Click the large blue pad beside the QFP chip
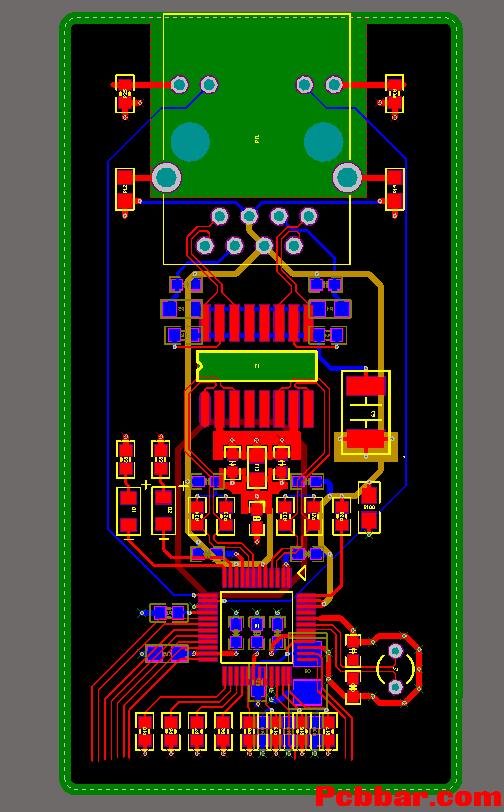The height and width of the screenshot is (812, 504). click(x=307, y=693)
